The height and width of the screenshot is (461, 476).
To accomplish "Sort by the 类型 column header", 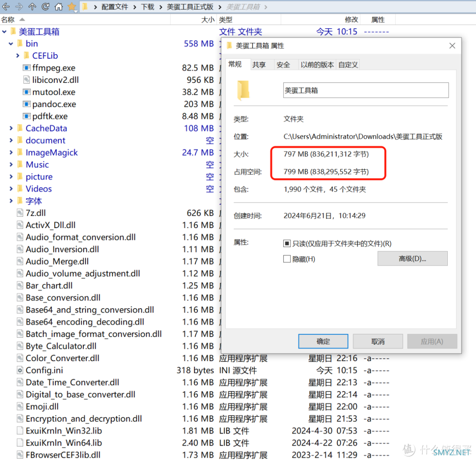I will tap(249, 20).
